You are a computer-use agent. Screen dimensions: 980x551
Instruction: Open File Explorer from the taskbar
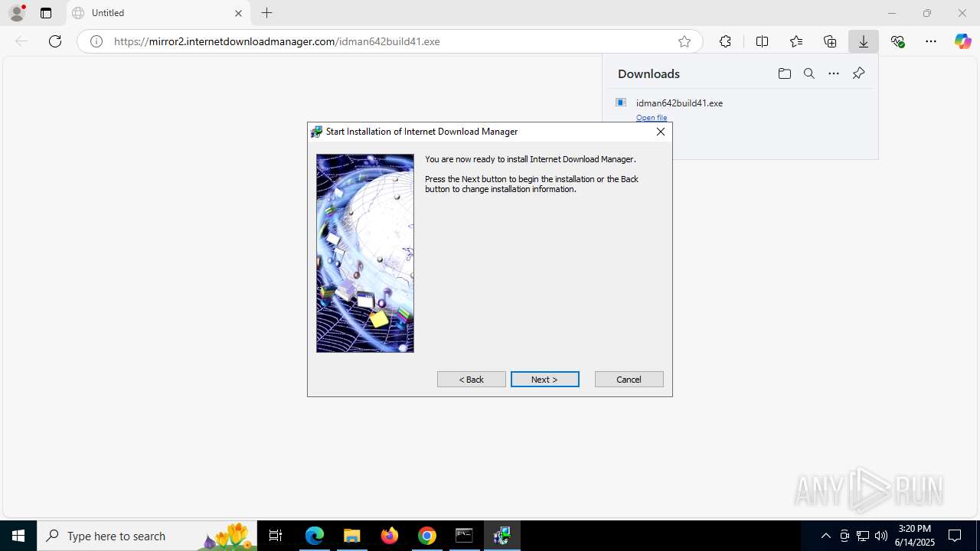(x=351, y=536)
